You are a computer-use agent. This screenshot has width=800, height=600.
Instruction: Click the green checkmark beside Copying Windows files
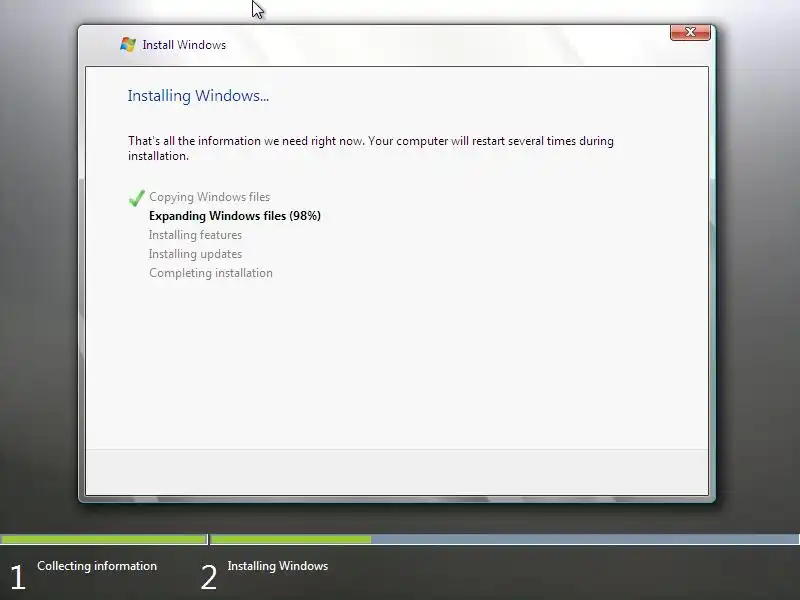137,197
